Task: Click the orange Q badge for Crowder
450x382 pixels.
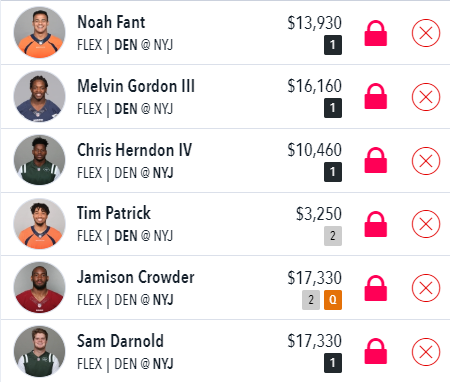Action: pos(333,300)
